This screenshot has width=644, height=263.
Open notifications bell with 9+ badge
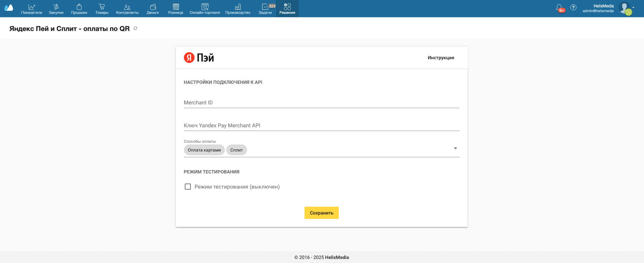(x=560, y=8)
